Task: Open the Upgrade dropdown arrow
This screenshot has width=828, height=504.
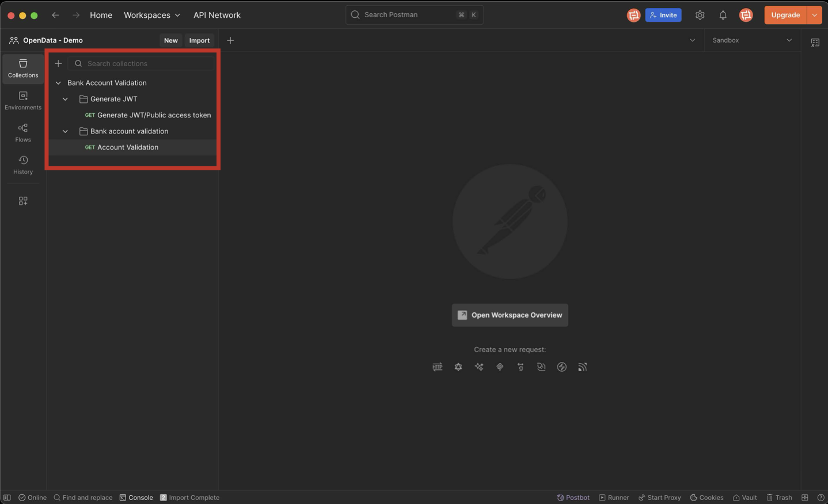Action: click(814, 15)
